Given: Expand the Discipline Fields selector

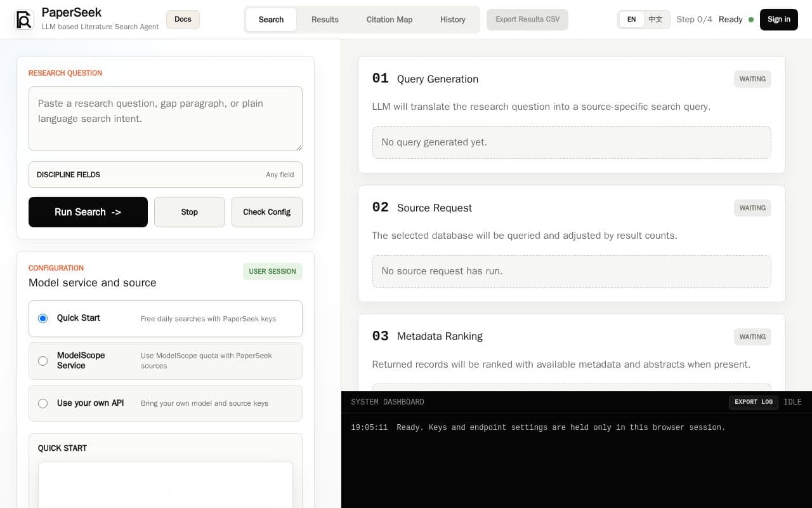Looking at the screenshot, I should 166,175.
